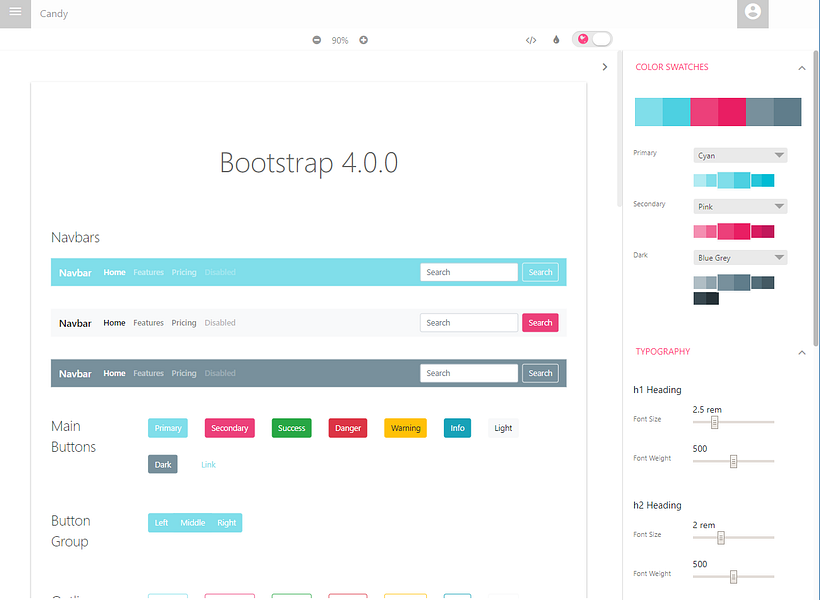Image resolution: width=820 pixels, height=600 pixels.
Task: Click Features in the blue grey navbar
Action: (x=149, y=373)
